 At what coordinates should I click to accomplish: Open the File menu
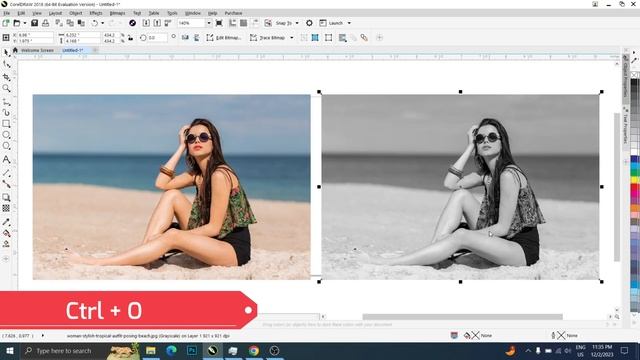click(7, 13)
